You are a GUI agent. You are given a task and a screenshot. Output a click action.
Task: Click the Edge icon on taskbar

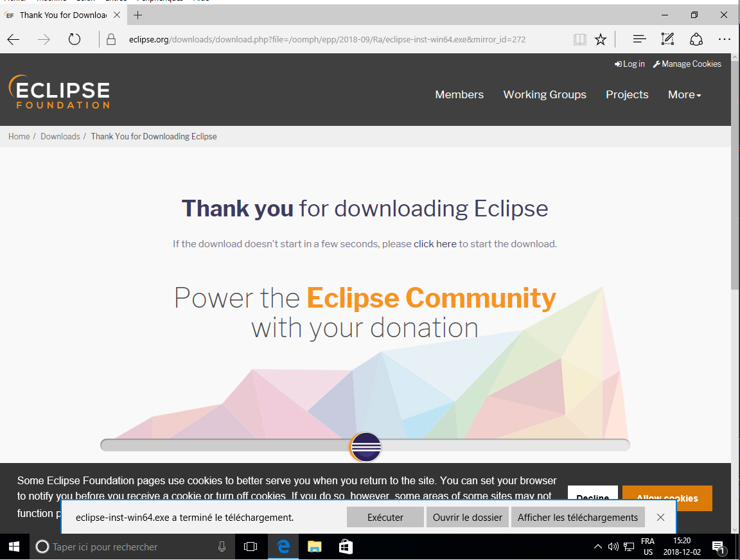[283, 547]
